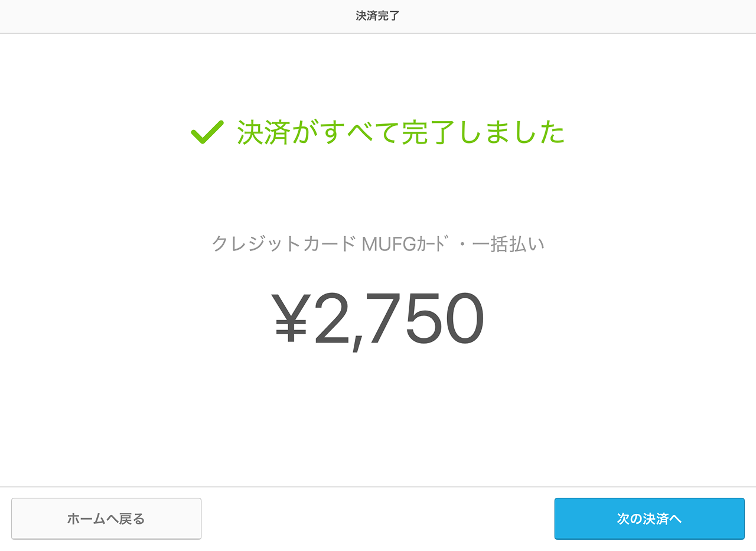The image size is (756, 551).
Task: Tap the blue next payment button
Action: pyautogui.click(x=649, y=519)
